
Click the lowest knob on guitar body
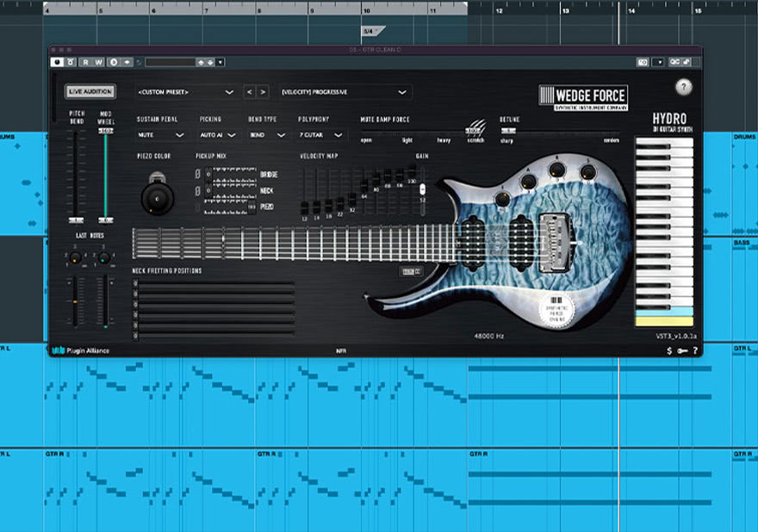[x=502, y=199]
